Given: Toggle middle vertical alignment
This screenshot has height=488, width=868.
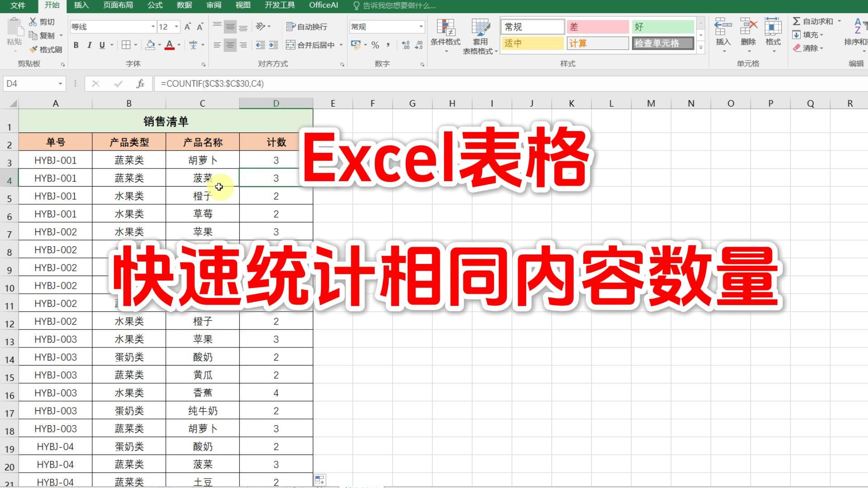Looking at the screenshot, I should point(230,27).
